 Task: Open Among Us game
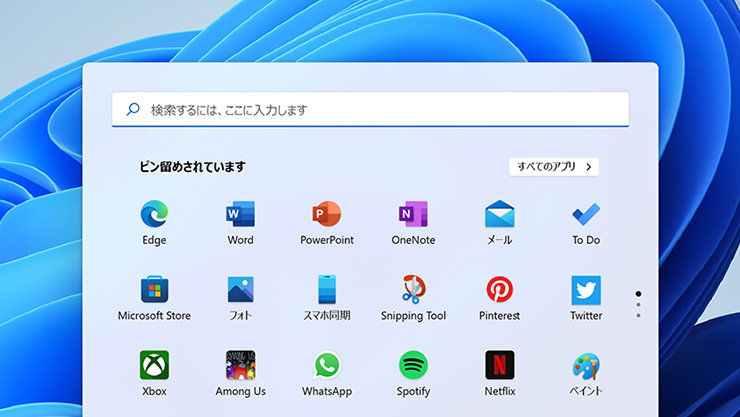click(x=240, y=374)
